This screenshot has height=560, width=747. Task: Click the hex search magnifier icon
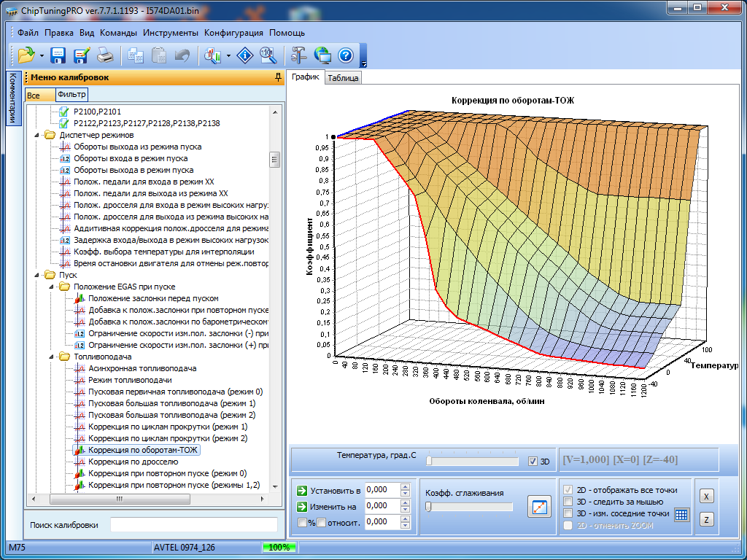click(x=268, y=55)
